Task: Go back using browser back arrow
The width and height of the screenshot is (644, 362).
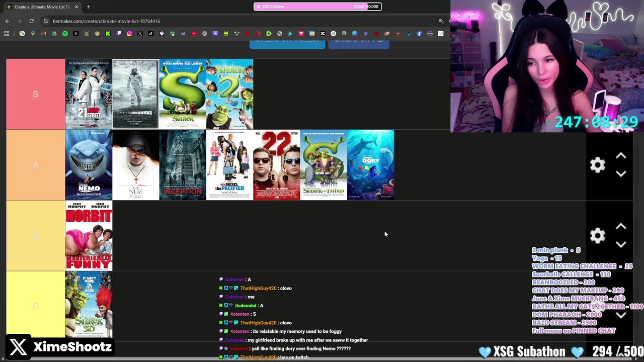Action: pos(7,21)
